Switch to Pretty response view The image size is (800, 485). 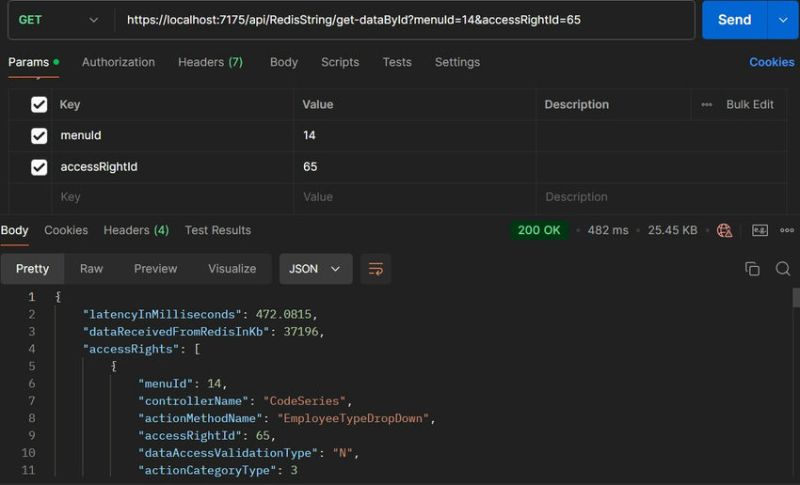coord(32,269)
